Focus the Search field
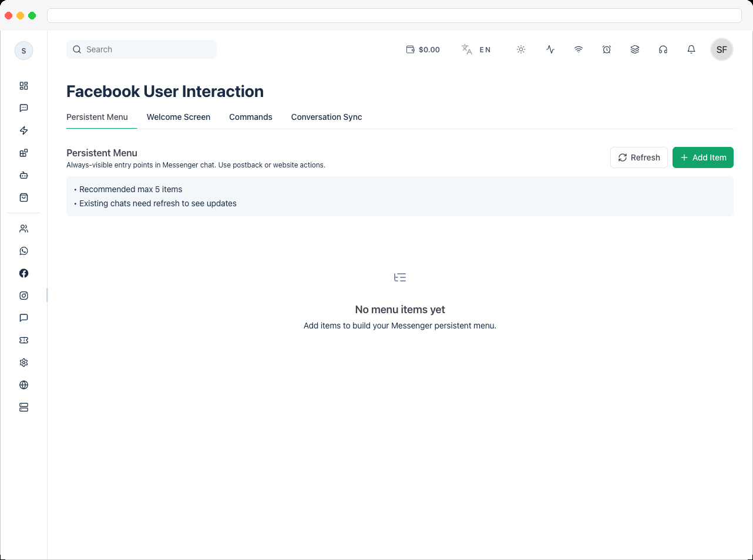Viewport: 753px width, 560px height. (x=142, y=49)
